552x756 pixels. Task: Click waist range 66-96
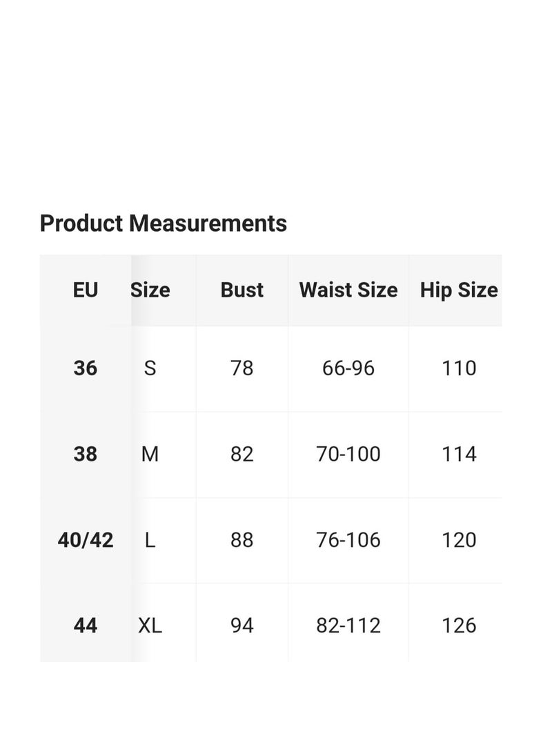click(348, 368)
